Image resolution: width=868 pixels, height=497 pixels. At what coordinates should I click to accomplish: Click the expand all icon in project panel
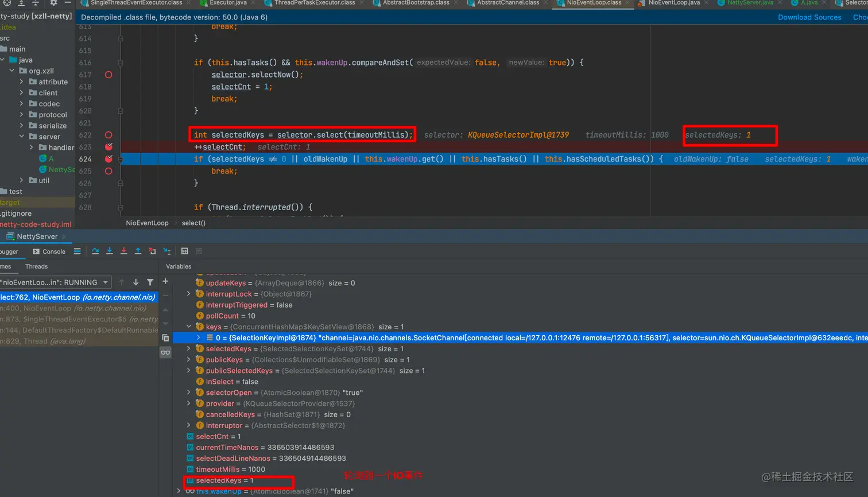click(21, 3)
